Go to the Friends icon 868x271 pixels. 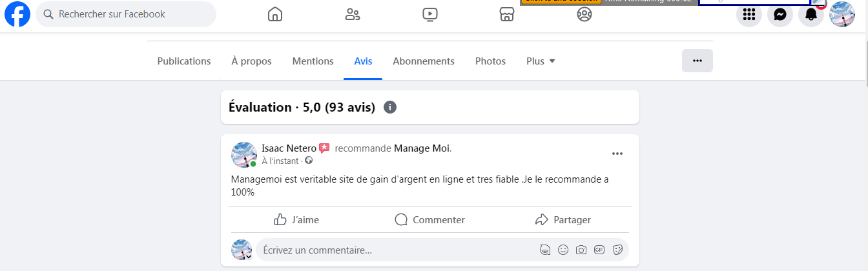click(353, 14)
